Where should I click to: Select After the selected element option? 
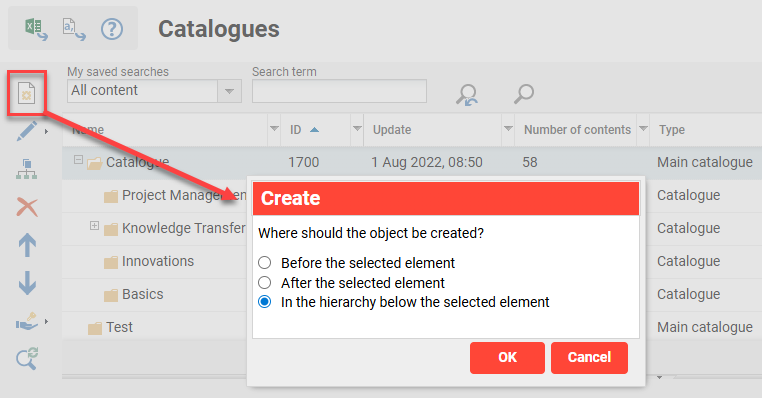point(264,282)
